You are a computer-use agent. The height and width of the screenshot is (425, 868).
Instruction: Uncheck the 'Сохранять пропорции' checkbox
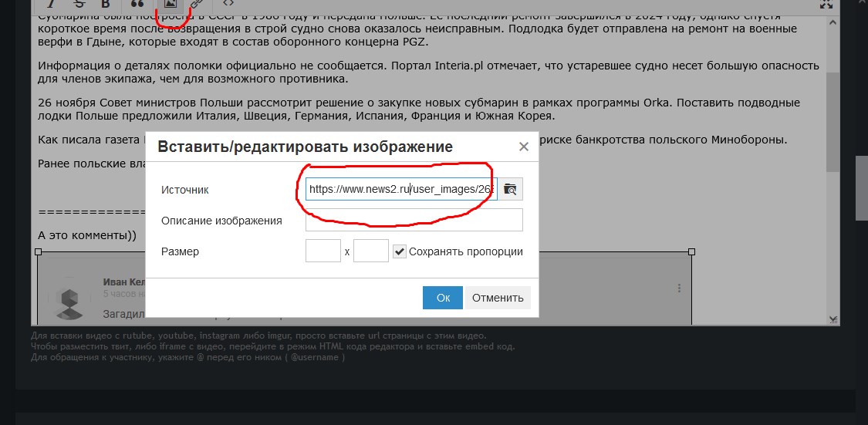400,251
